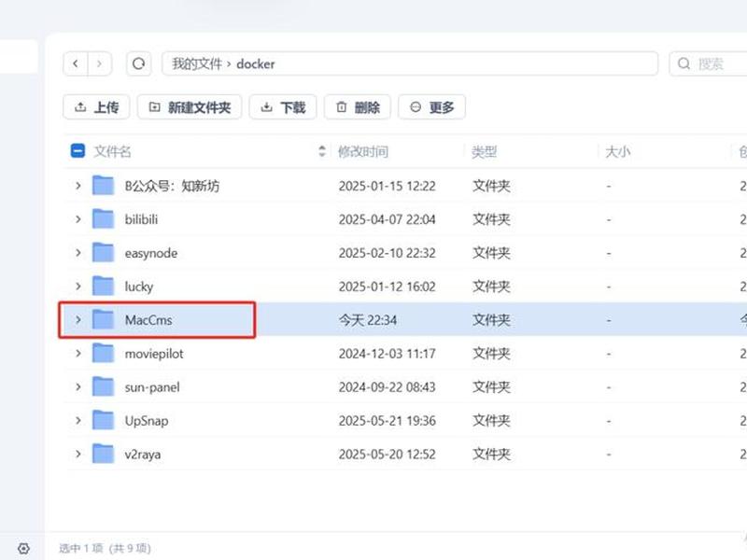Click the date 2025-04-07 22:04
This screenshot has height=560, width=747.
[x=387, y=219]
